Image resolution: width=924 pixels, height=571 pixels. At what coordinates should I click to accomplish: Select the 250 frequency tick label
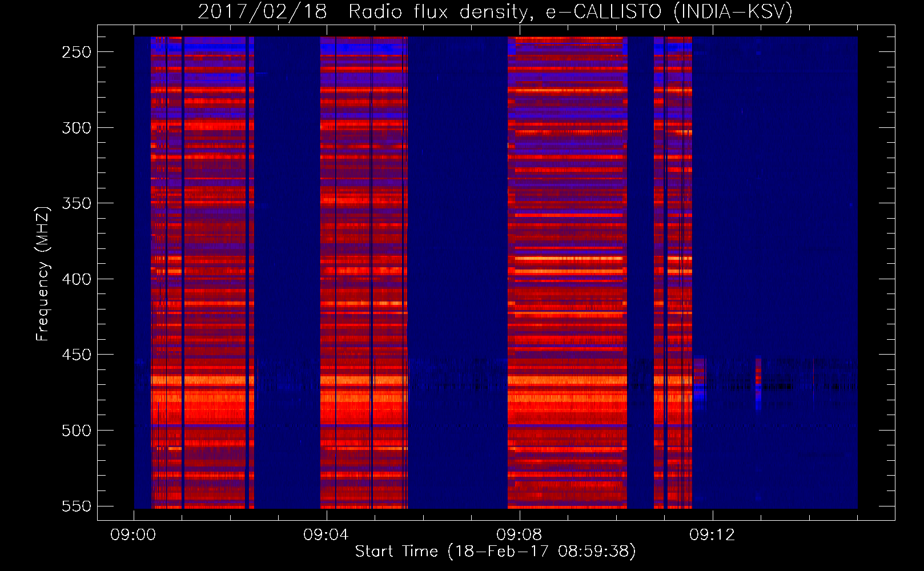click(77, 52)
